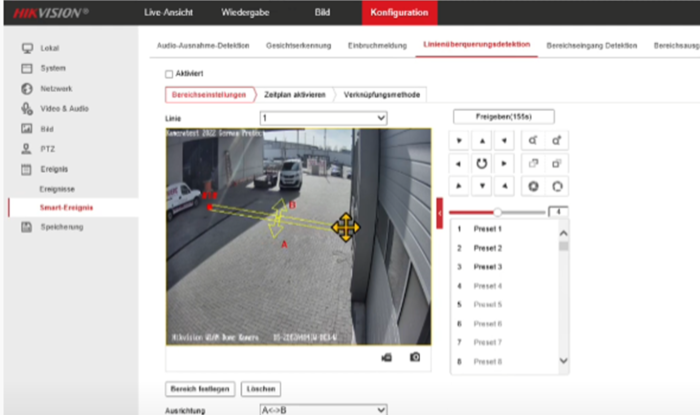The image size is (700, 415).
Task: Collapse PTZ panel with red arrow handle
Action: 440,213
